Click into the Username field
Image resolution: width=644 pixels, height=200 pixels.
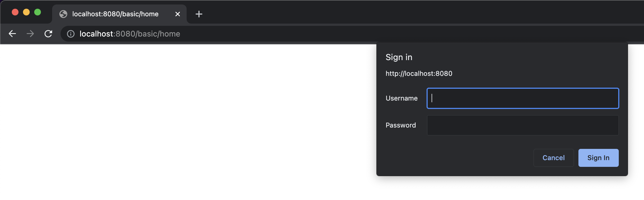click(x=523, y=98)
